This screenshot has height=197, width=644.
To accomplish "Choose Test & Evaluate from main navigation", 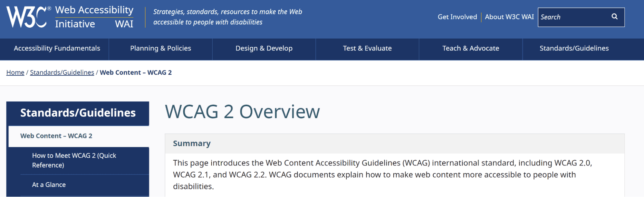I will click(367, 49).
